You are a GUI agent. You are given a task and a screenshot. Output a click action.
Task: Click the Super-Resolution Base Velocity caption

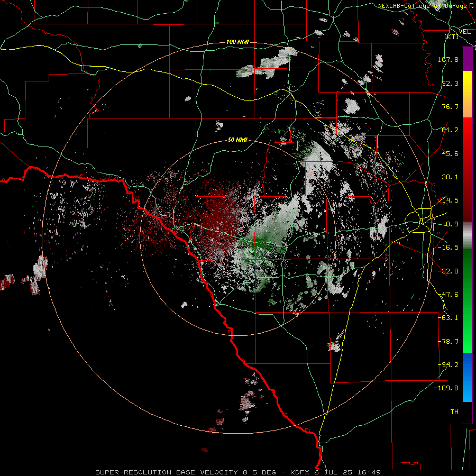point(238,472)
